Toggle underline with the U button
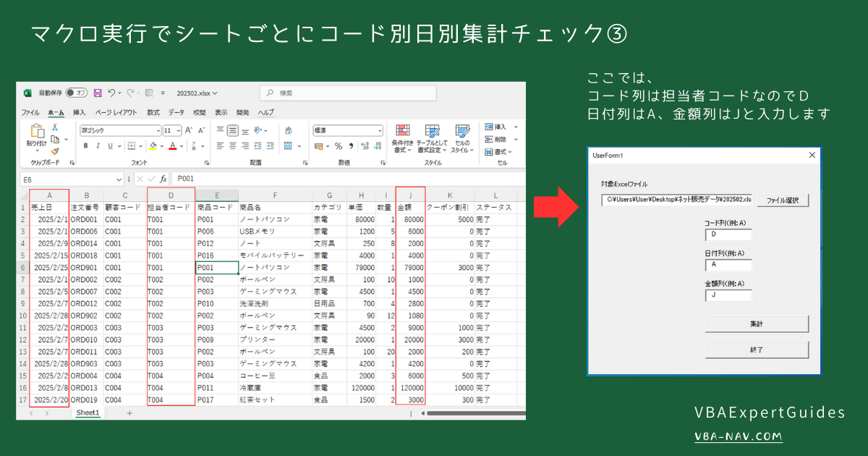 [109, 146]
